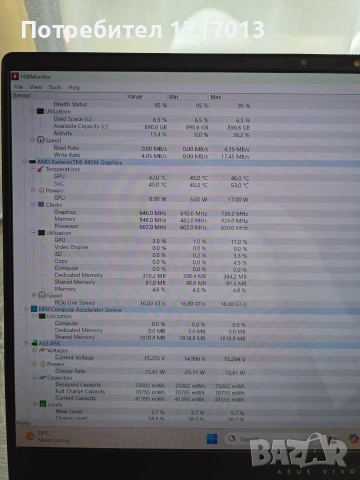Viewport: 360px width, 480px height.
Task: Click the Clocks chip icon
Action: click(x=41, y=204)
